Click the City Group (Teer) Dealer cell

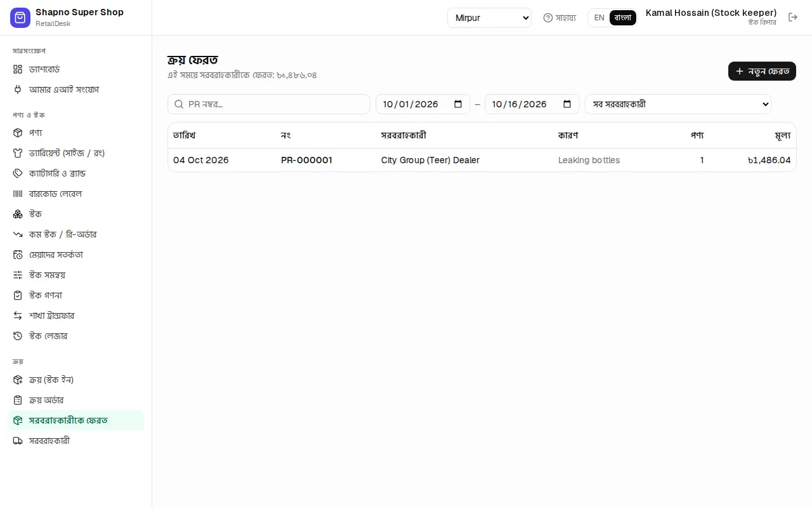click(x=430, y=160)
